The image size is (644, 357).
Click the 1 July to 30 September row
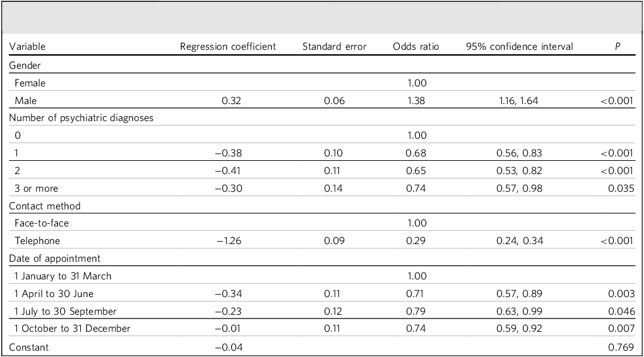[322, 312]
